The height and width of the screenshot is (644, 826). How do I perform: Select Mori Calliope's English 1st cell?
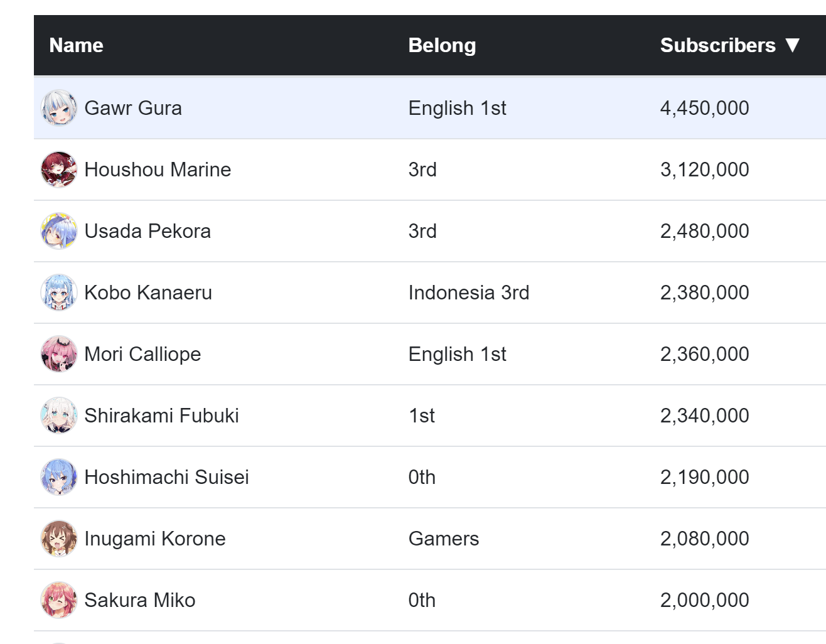pos(457,354)
